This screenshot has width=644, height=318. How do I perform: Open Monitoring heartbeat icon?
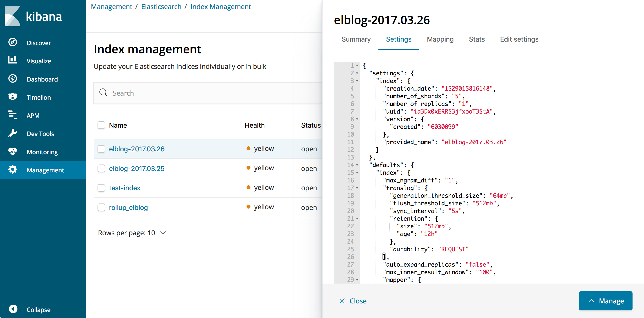12,152
